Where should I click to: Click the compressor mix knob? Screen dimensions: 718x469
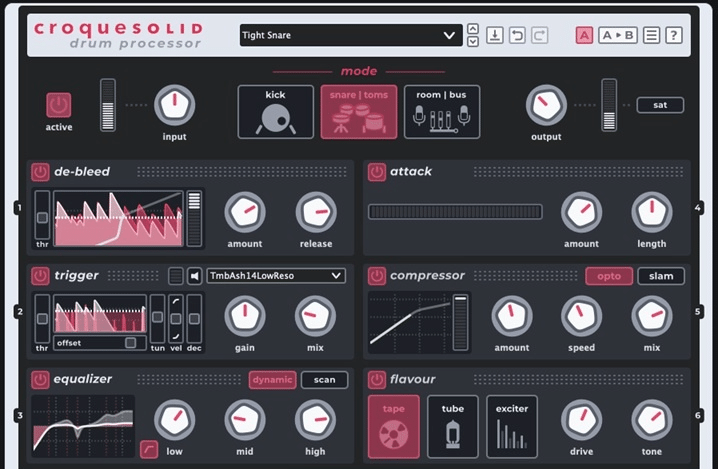point(652,316)
